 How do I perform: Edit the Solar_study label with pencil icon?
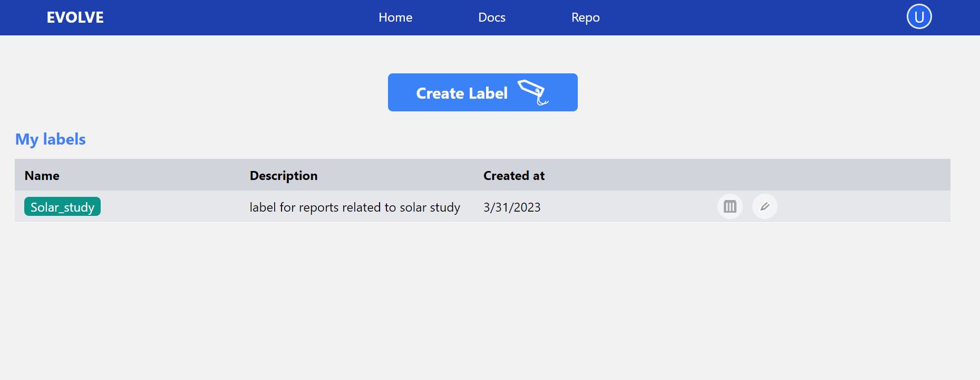[764, 206]
